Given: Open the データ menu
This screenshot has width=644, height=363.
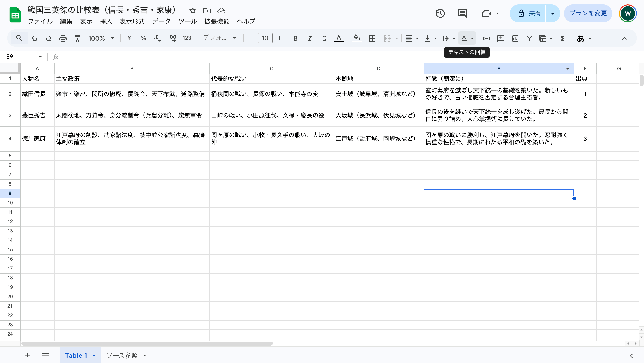Looking at the screenshot, I should point(161,21).
